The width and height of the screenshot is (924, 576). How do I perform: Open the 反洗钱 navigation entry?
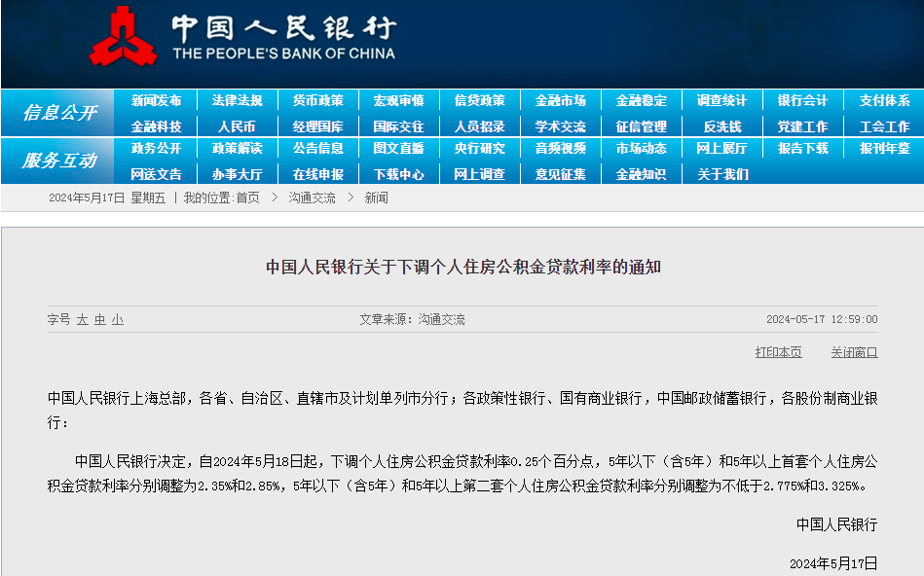click(721, 126)
